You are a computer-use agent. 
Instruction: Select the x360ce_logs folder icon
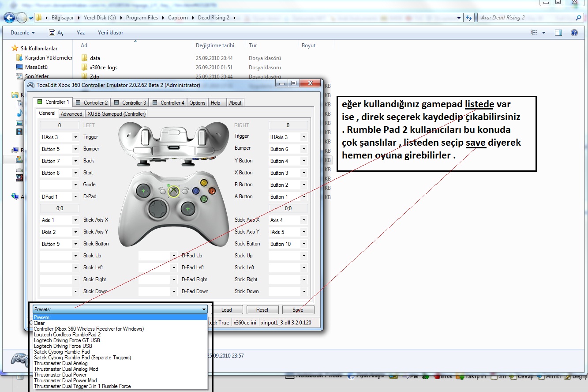coord(85,68)
